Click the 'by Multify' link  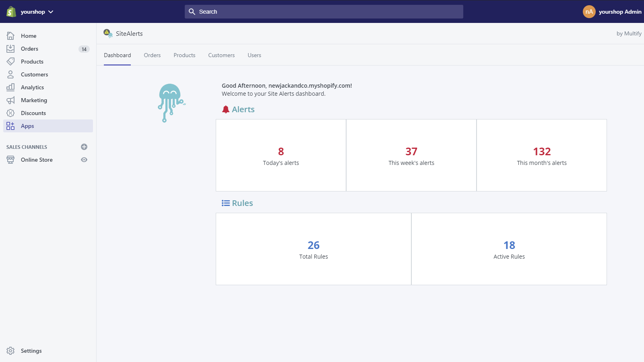628,33
